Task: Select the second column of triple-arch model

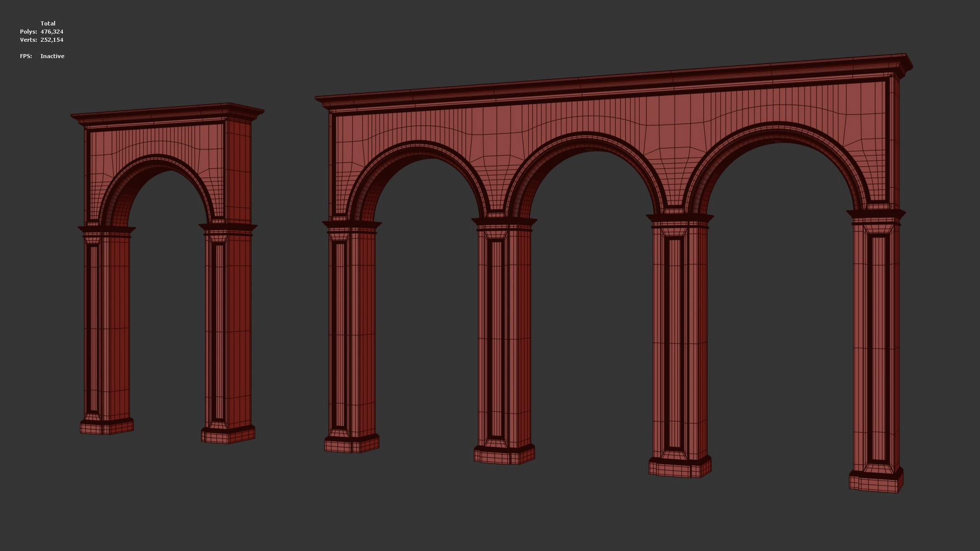Action: point(504,340)
